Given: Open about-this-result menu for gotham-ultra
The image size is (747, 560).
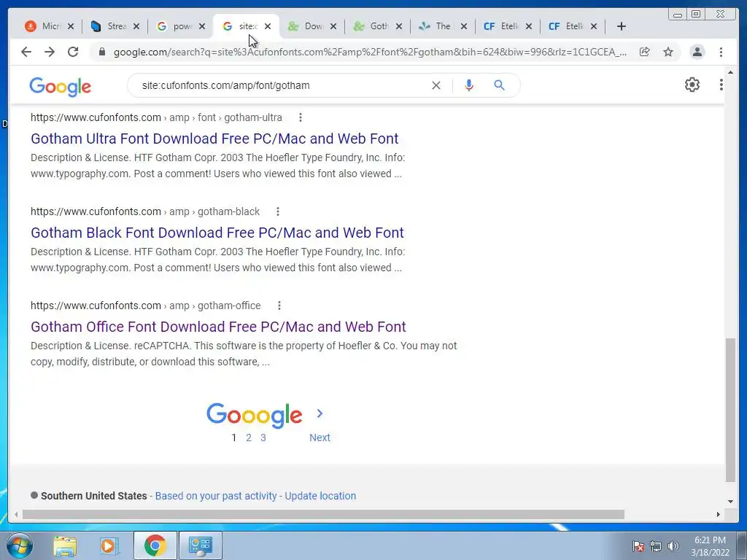Looking at the screenshot, I should [x=300, y=117].
